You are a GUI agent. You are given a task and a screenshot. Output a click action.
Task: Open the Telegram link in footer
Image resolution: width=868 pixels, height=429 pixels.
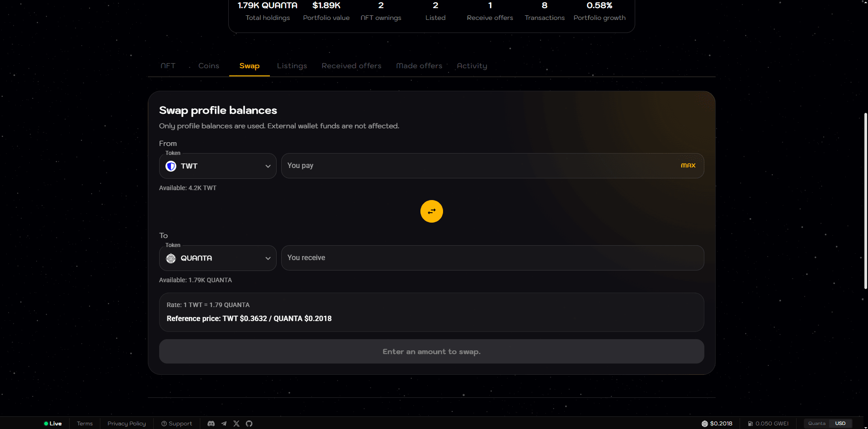pos(224,424)
